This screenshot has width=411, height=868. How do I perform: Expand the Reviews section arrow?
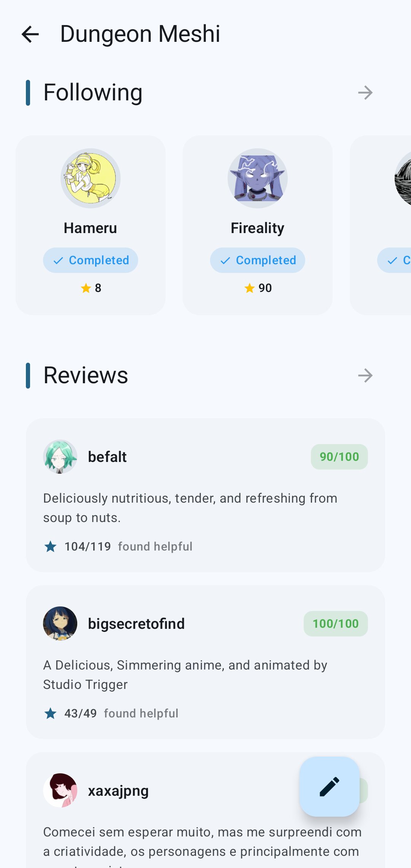click(365, 376)
